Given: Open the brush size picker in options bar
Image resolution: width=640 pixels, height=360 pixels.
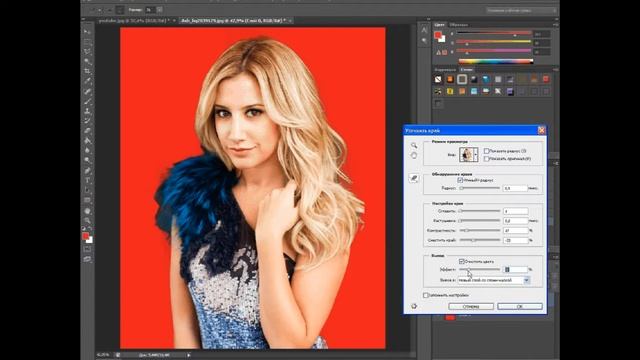Looking at the screenshot, I should coord(159,10).
